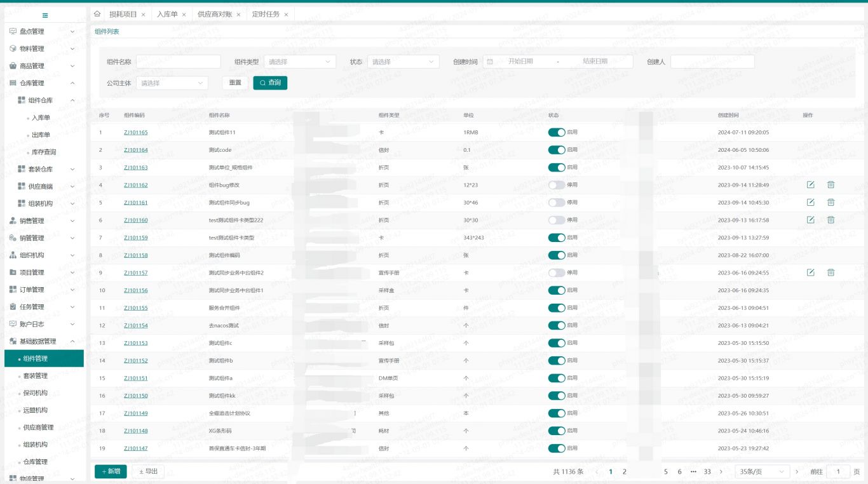Open the 状态 filter dropdown
The height and width of the screenshot is (484, 868).
point(403,62)
